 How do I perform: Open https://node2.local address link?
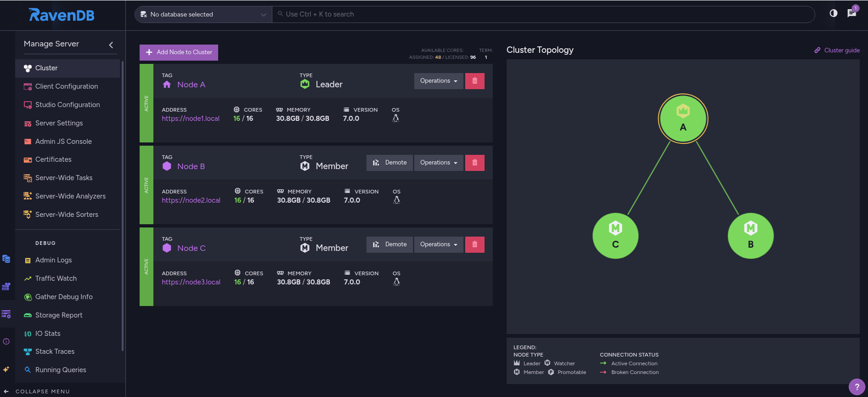click(x=191, y=200)
